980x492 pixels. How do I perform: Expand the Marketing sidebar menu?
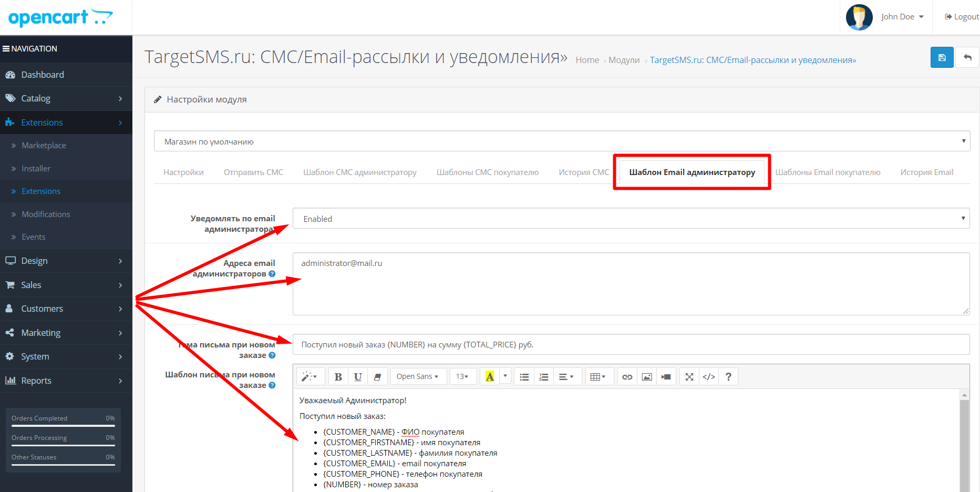66,333
